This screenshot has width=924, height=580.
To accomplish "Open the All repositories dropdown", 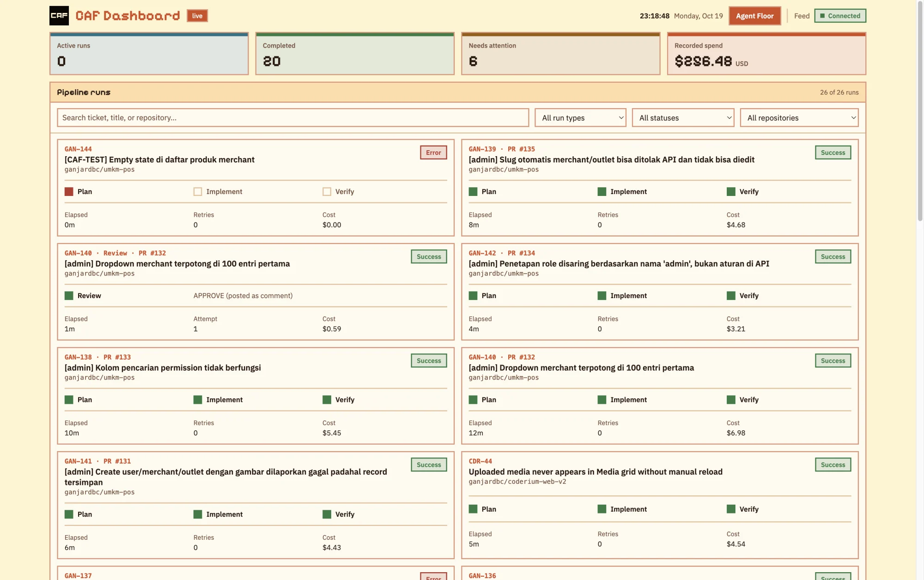I will pyautogui.click(x=799, y=118).
